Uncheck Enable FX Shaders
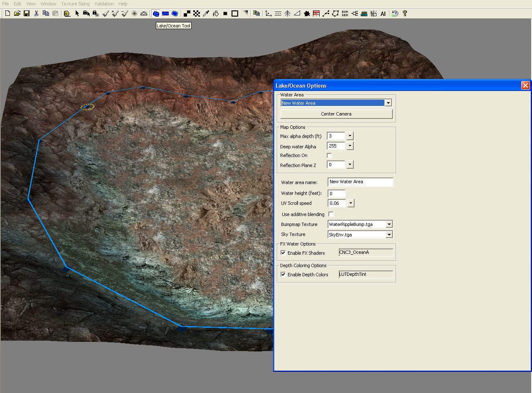The width and height of the screenshot is (532, 393). (x=283, y=253)
